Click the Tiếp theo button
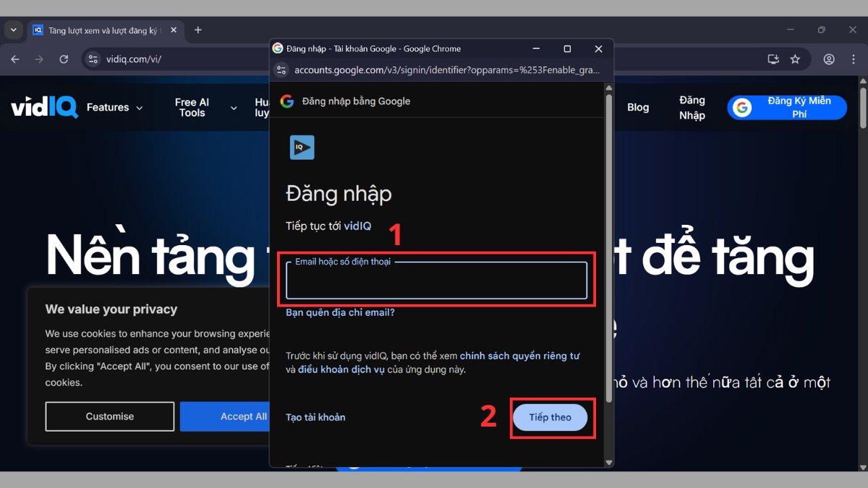This screenshot has width=868, height=488. click(x=550, y=417)
